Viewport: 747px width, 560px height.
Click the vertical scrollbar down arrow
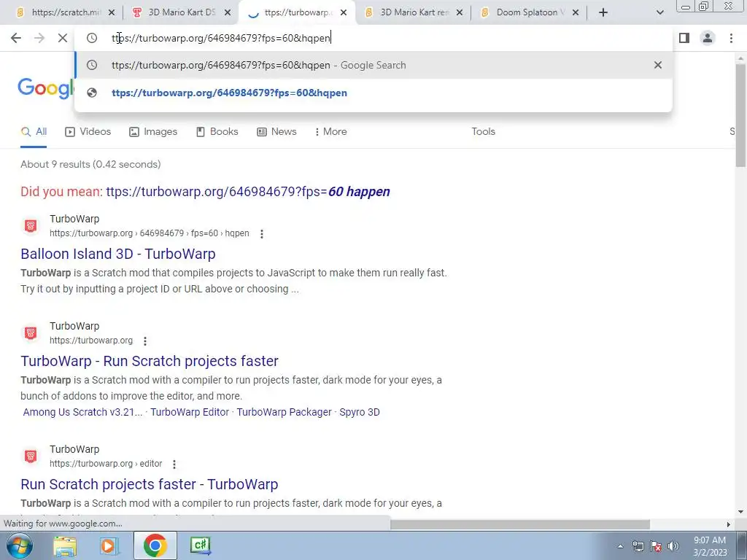740,512
